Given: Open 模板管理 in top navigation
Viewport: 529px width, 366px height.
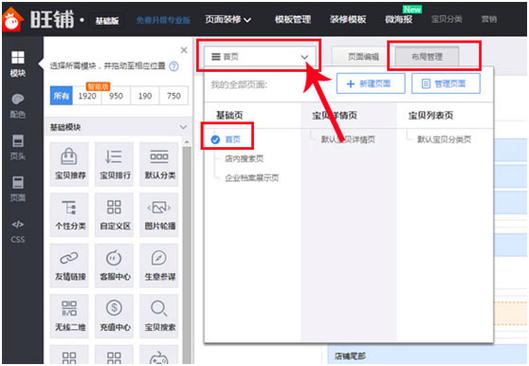Looking at the screenshot, I should [293, 20].
